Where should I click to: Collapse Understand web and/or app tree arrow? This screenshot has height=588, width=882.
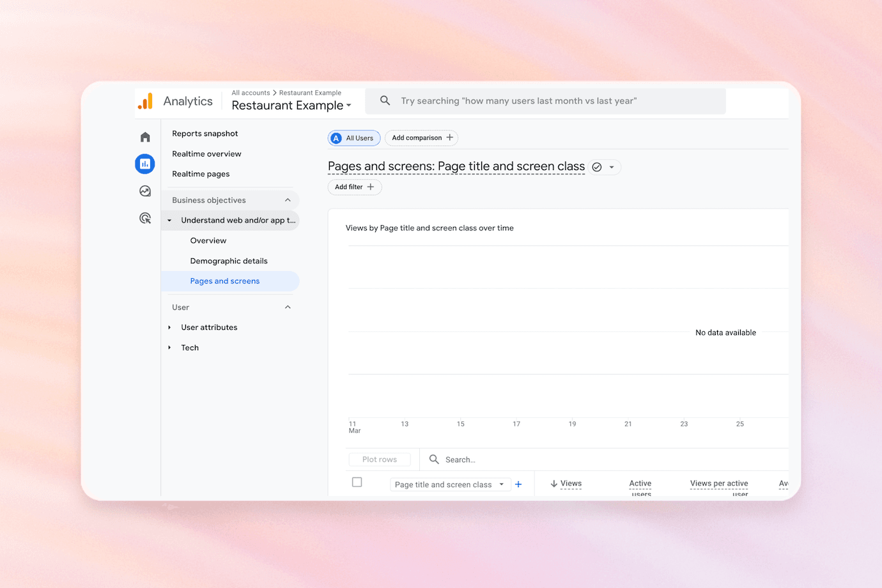169,220
